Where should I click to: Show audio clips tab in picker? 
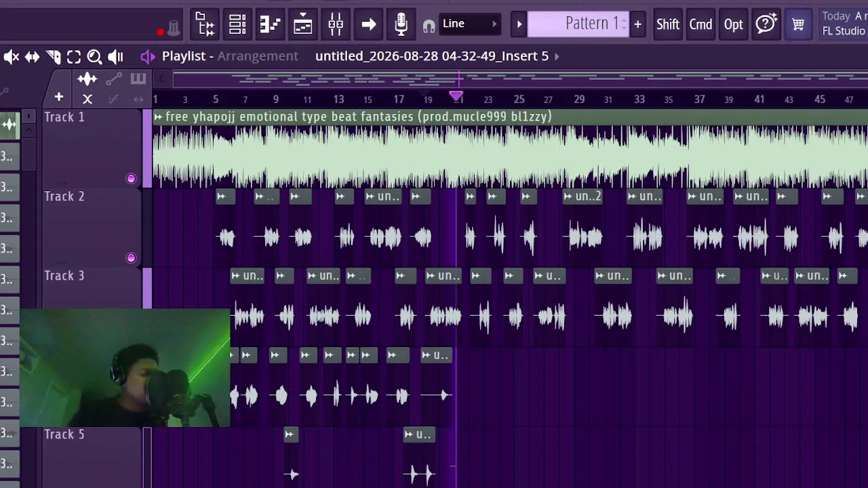pyautogui.click(x=87, y=80)
